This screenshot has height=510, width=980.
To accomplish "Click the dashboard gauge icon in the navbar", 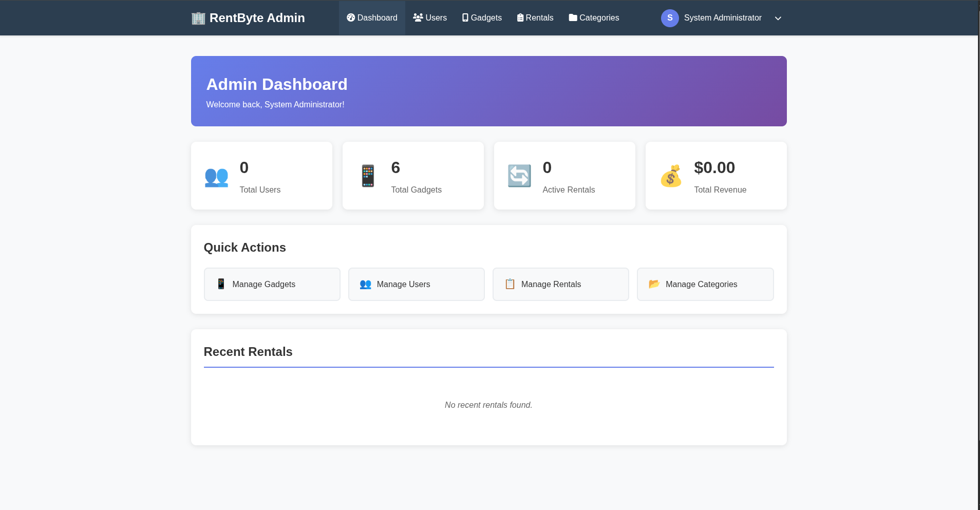I will point(350,17).
